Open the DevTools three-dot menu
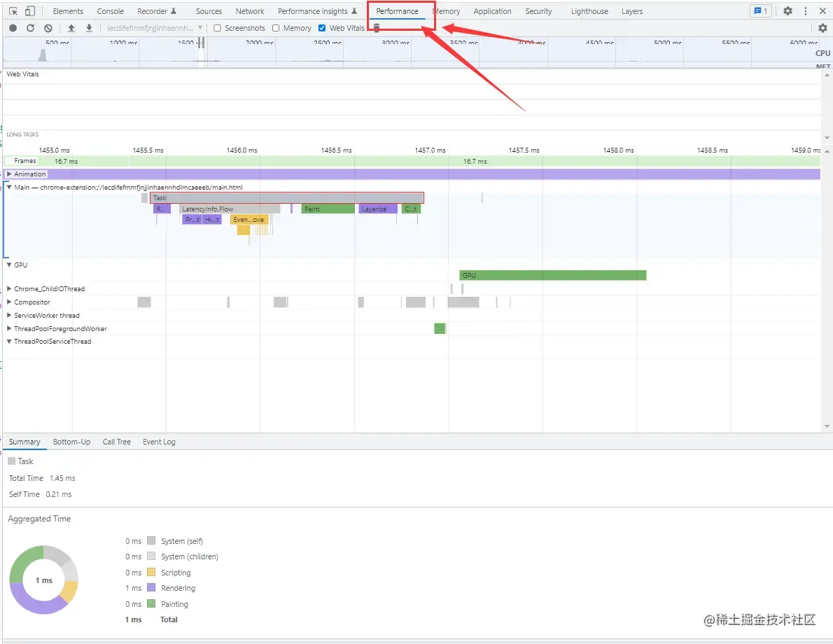The width and height of the screenshot is (833, 644). pos(806,11)
